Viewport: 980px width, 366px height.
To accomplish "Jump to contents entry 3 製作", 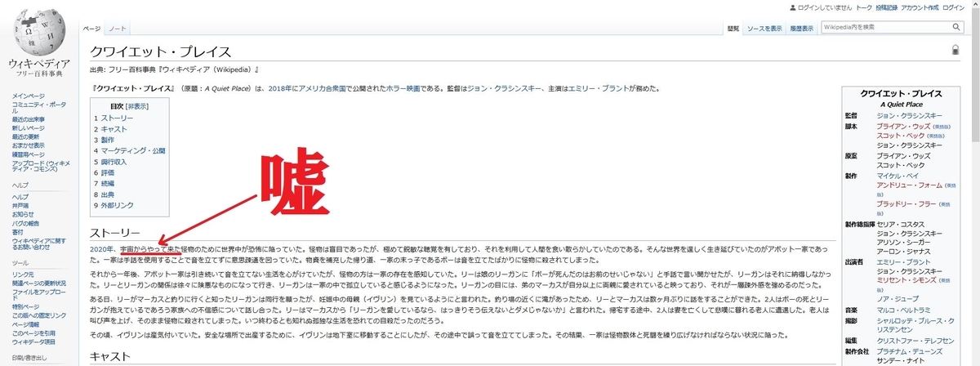I will click(105, 140).
